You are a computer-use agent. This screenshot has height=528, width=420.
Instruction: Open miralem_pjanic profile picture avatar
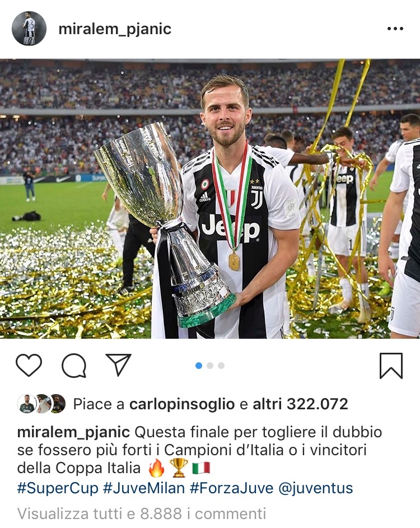pyautogui.click(x=29, y=29)
